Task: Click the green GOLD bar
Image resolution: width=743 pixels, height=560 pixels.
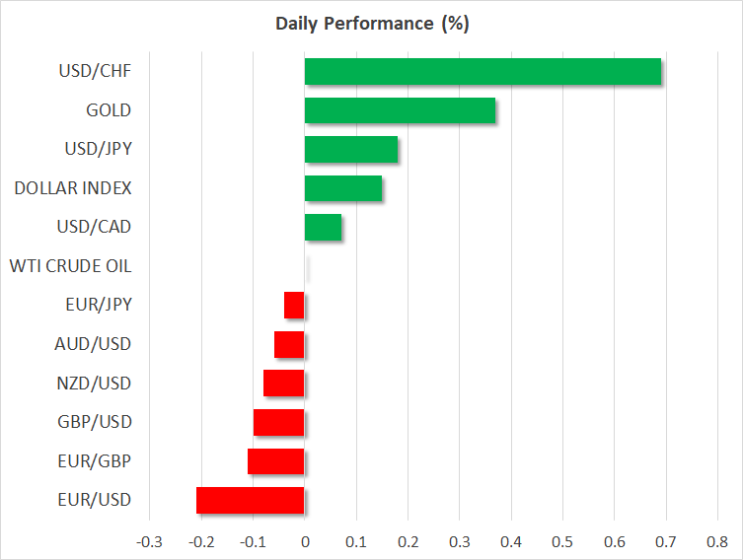Action: [x=400, y=110]
